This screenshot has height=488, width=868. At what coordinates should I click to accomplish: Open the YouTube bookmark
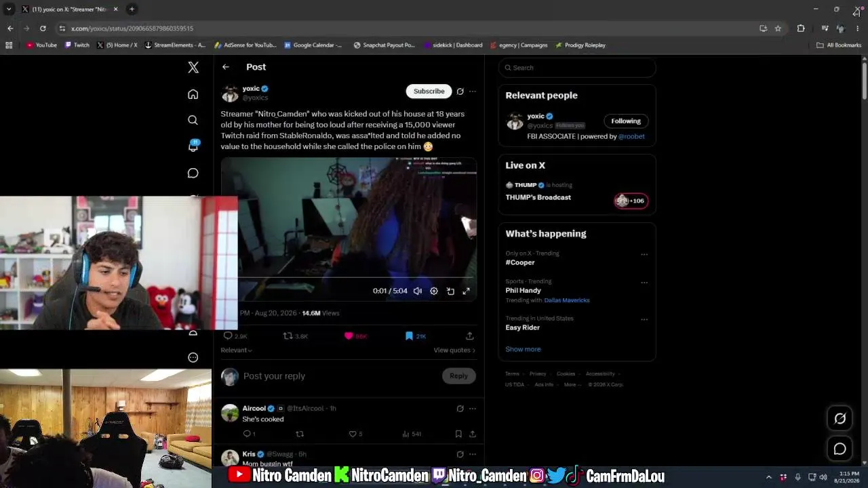click(41, 45)
